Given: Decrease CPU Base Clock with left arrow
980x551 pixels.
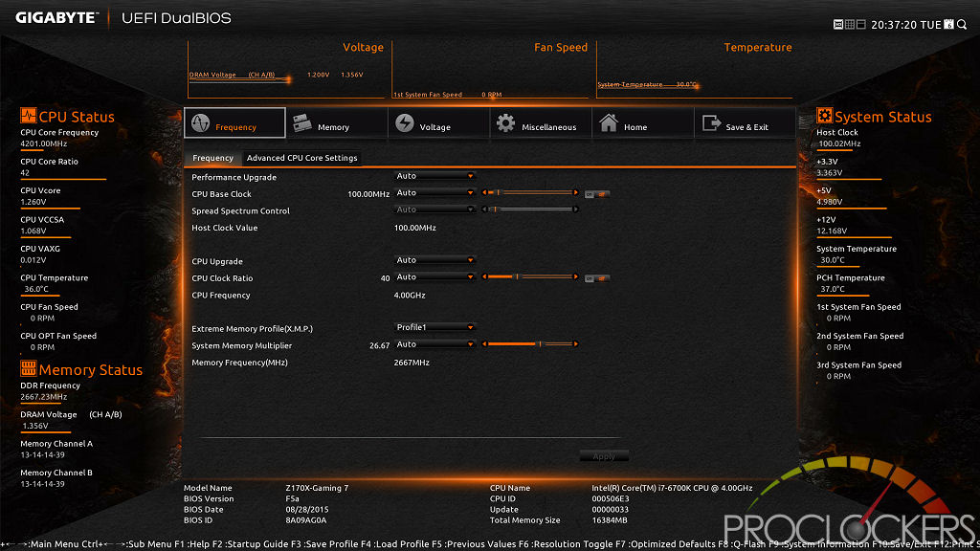Looking at the screenshot, I should click(x=484, y=192).
